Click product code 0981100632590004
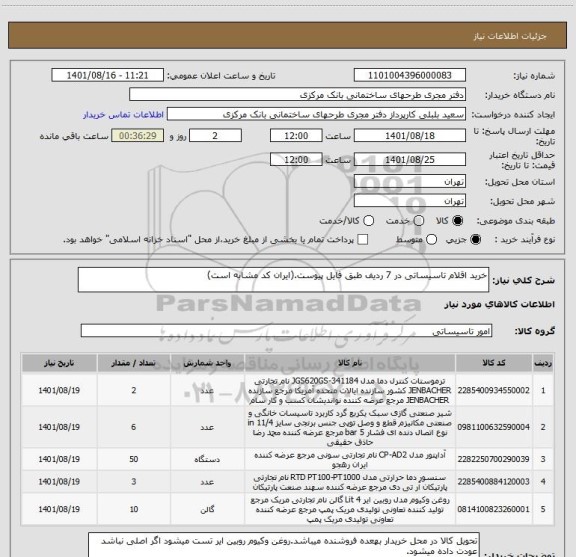This screenshot has height=557, width=576. point(494,427)
